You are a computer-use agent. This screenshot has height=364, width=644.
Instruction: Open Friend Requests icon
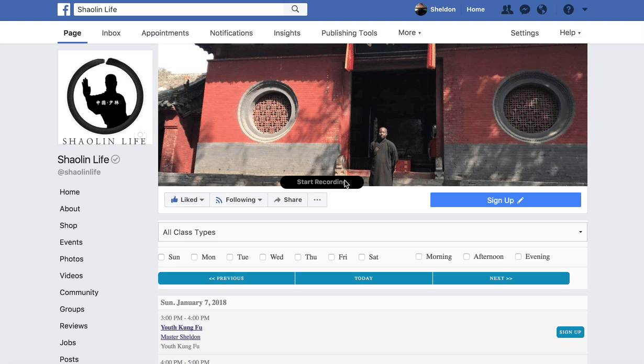(507, 9)
